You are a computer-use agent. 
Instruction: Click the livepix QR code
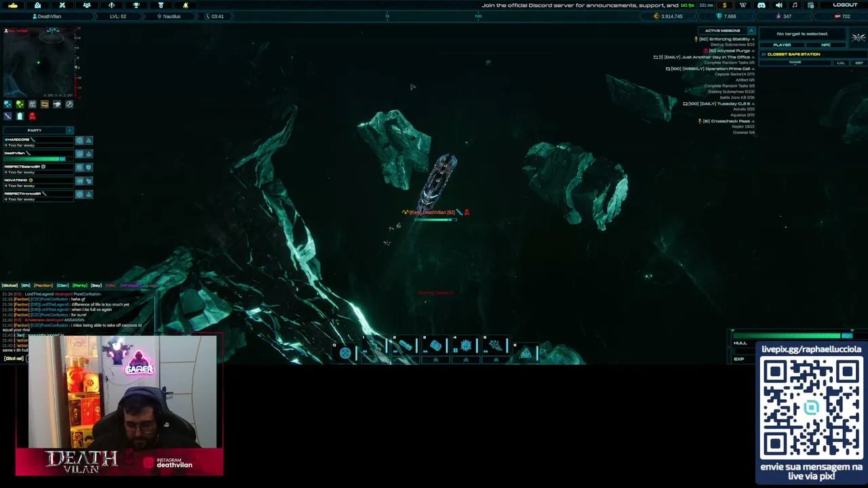(x=811, y=408)
